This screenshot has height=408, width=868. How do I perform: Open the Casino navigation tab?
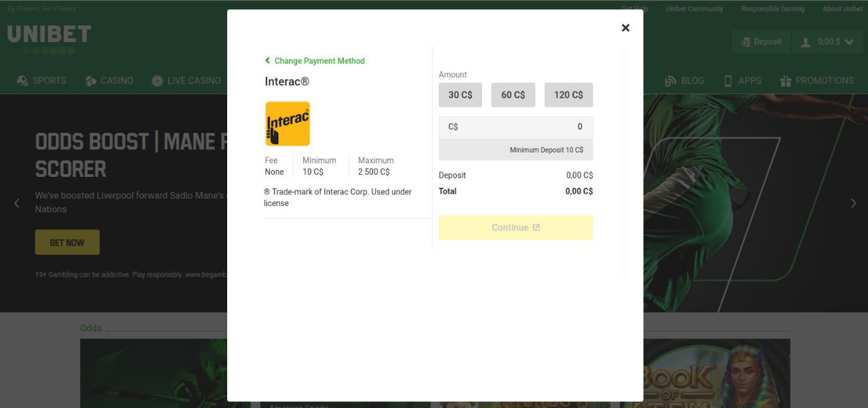(x=109, y=81)
